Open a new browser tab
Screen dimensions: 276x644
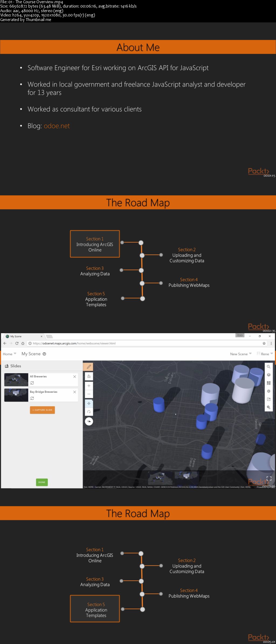(49, 336)
